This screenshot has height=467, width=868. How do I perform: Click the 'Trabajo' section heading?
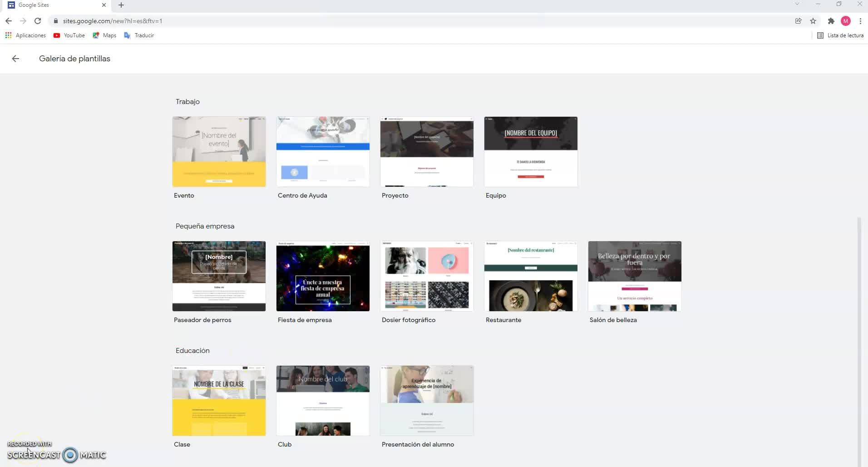click(187, 102)
